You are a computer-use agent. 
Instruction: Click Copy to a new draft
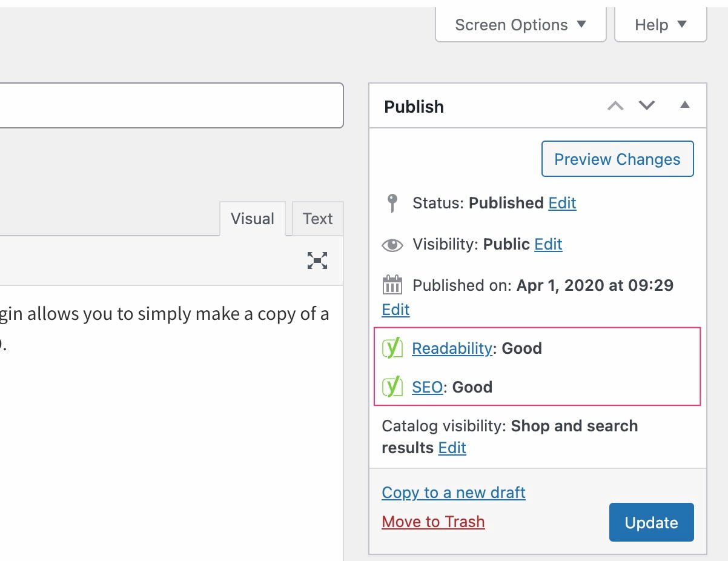coord(454,493)
